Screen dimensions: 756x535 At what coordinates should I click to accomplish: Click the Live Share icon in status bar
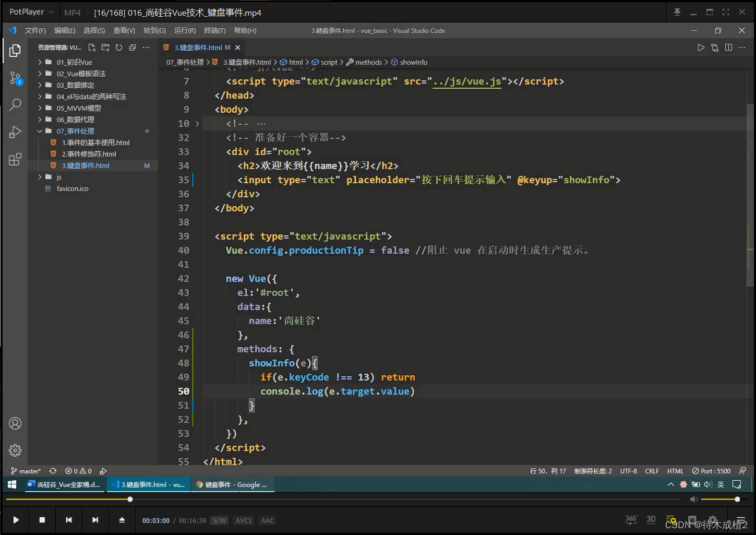tap(103, 471)
